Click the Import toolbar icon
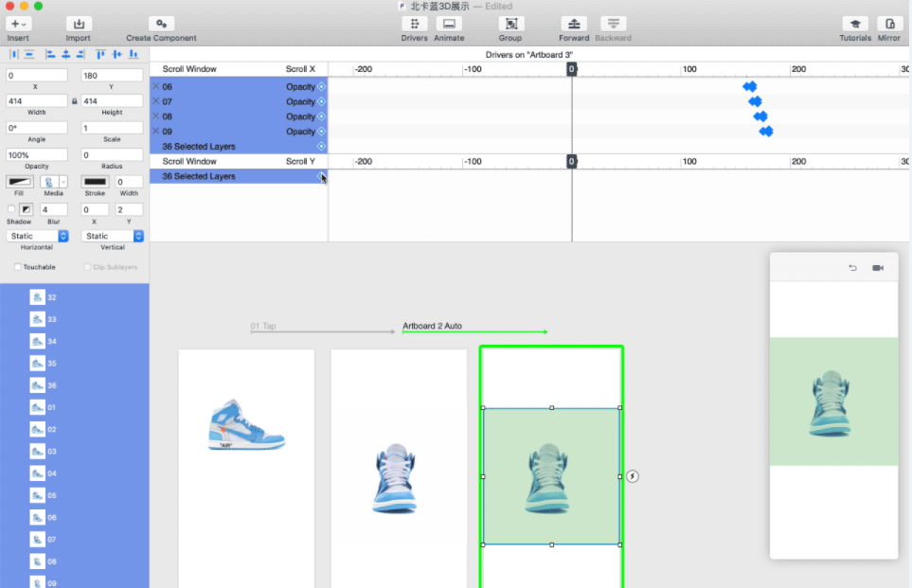This screenshot has height=588, width=912. point(79,24)
